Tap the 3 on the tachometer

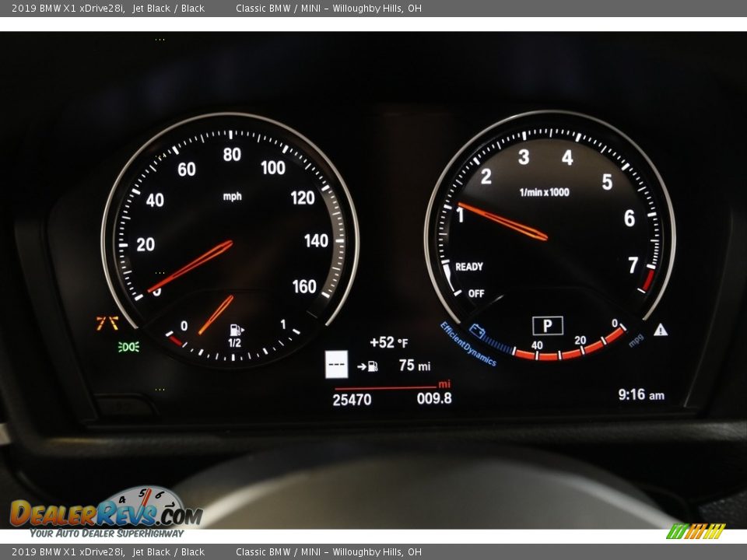click(x=524, y=156)
